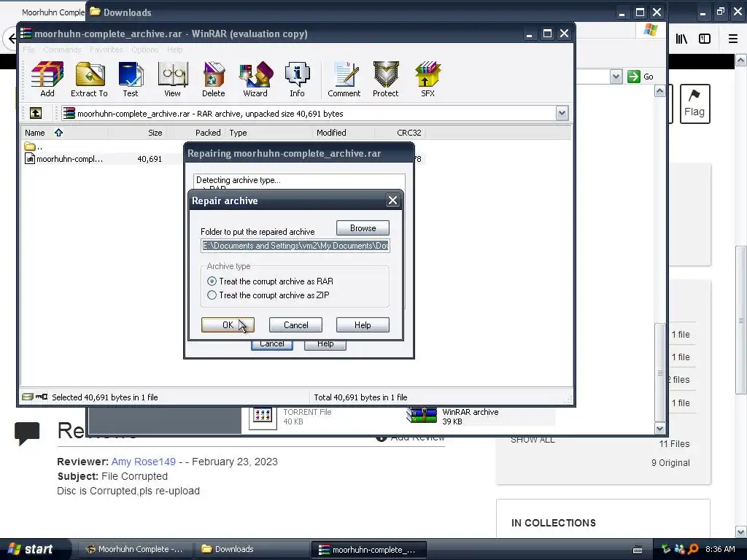Image resolution: width=747 pixels, height=560 pixels.
Task: Click the Browse button
Action: point(363,228)
